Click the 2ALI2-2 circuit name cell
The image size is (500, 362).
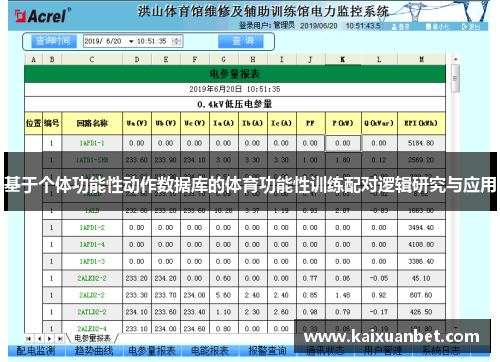(x=92, y=296)
